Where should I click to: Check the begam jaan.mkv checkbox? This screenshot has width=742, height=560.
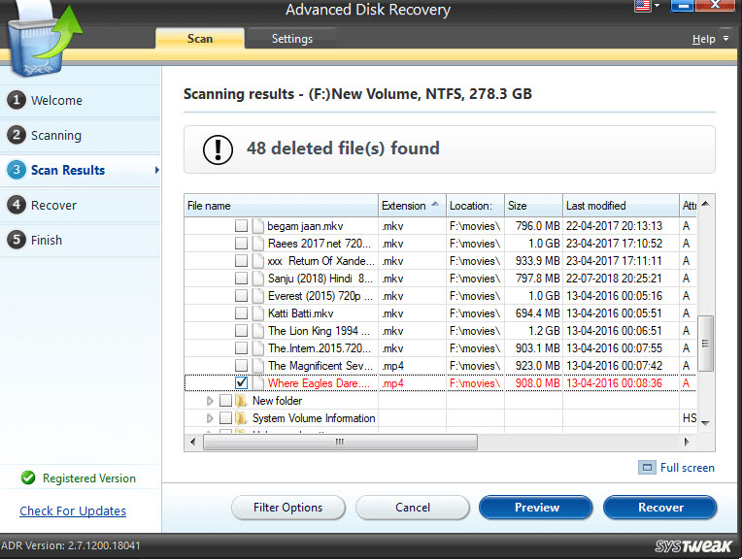point(241,226)
